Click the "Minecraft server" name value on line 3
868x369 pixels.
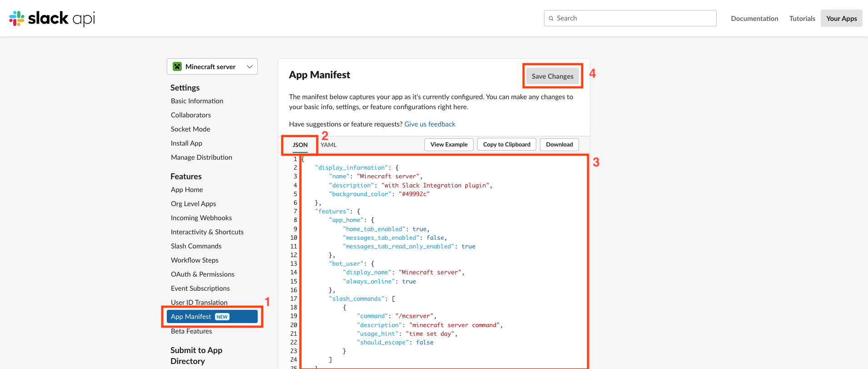point(388,177)
